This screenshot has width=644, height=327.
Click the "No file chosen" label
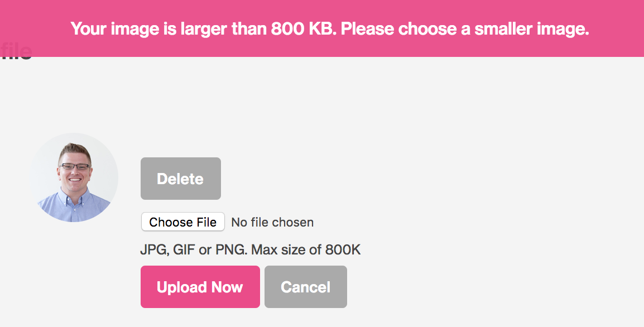click(x=272, y=222)
